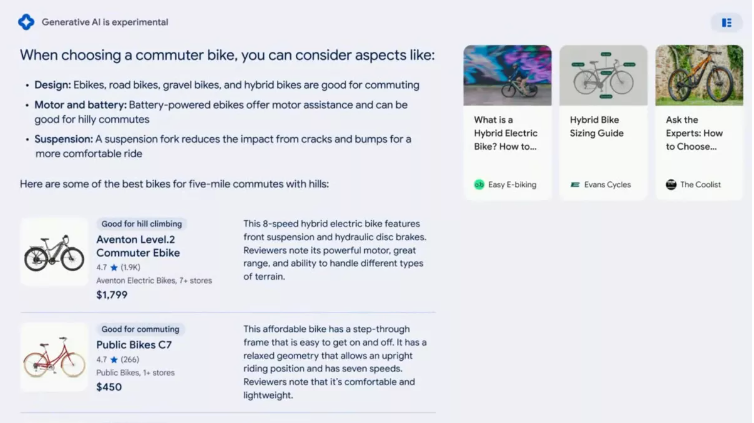Click the Easy E-biking source icon

coord(479,185)
